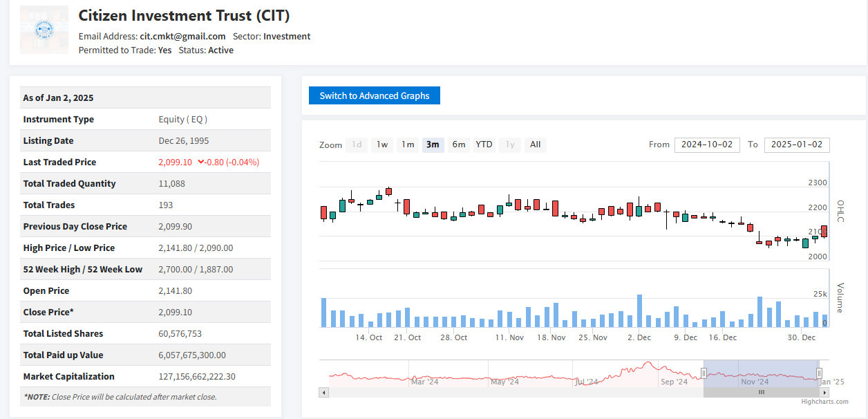Screen dimensions: 868x419
Task: Click the Permitted to Trade Yes label
Action: coord(125,50)
